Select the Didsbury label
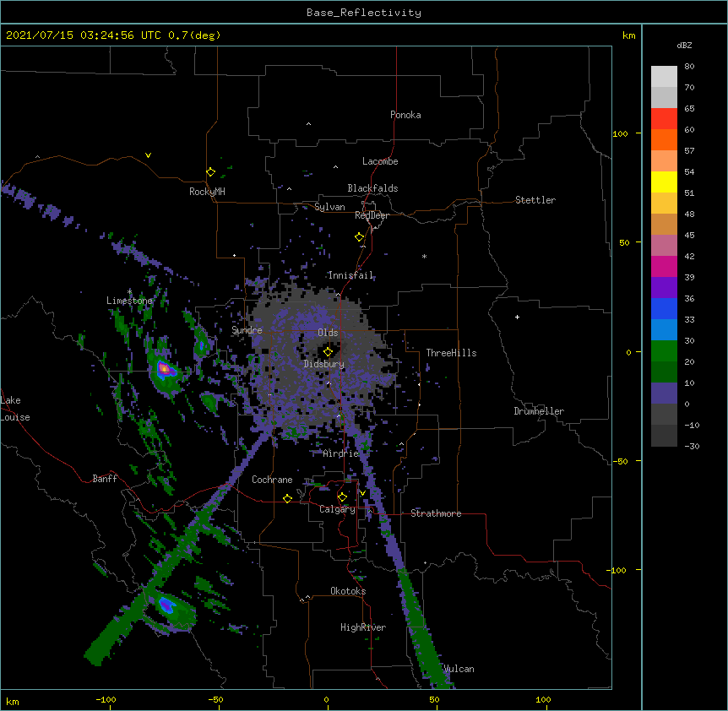 [x=324, y=364]
